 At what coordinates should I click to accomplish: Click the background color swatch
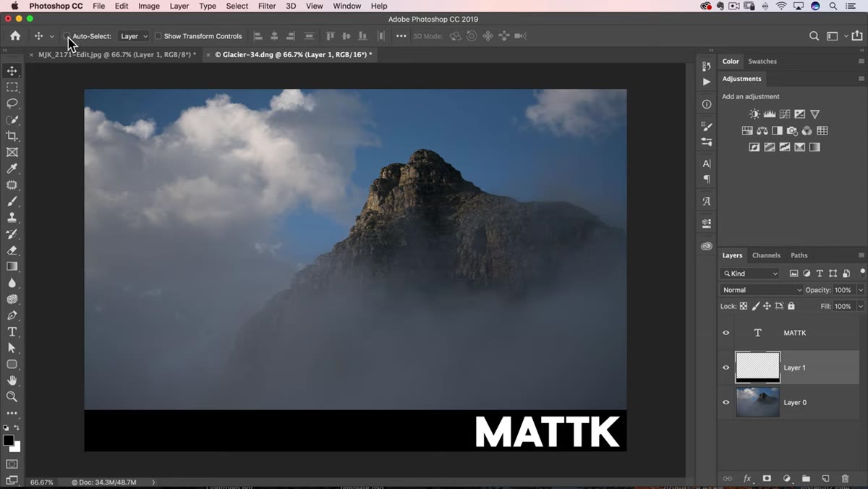[16, 447]
